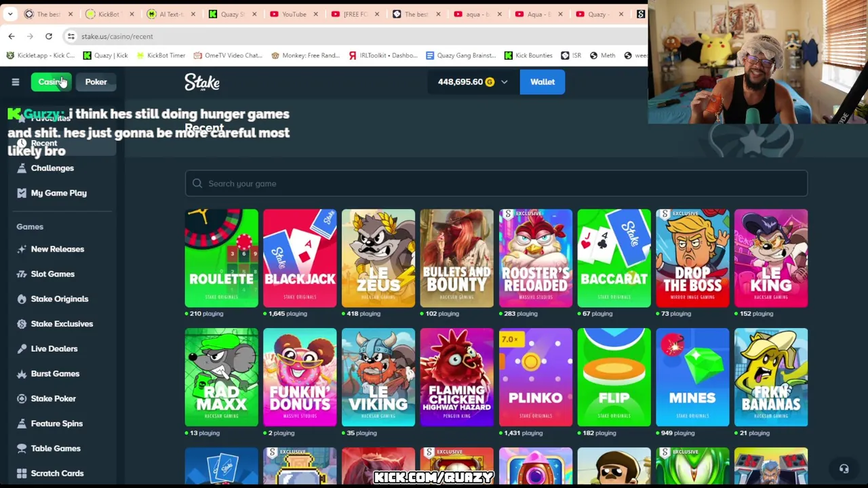Click the browser back arrow

click(12, 36)
